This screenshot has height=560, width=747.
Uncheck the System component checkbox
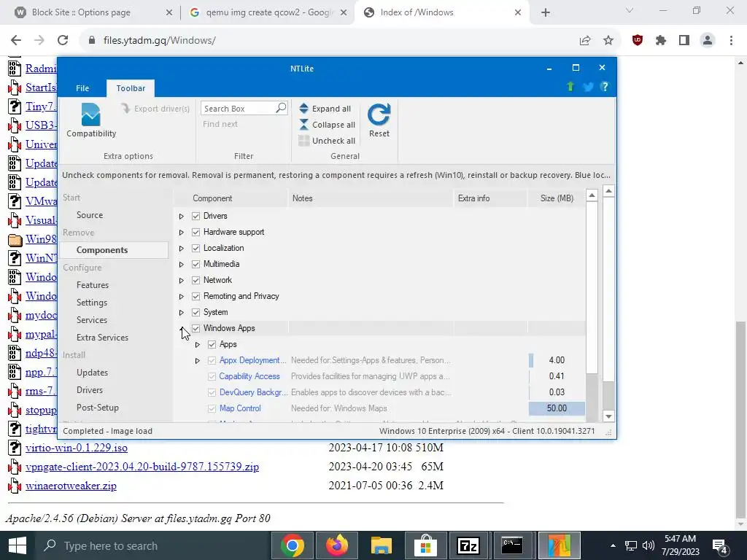pos(196,312)
